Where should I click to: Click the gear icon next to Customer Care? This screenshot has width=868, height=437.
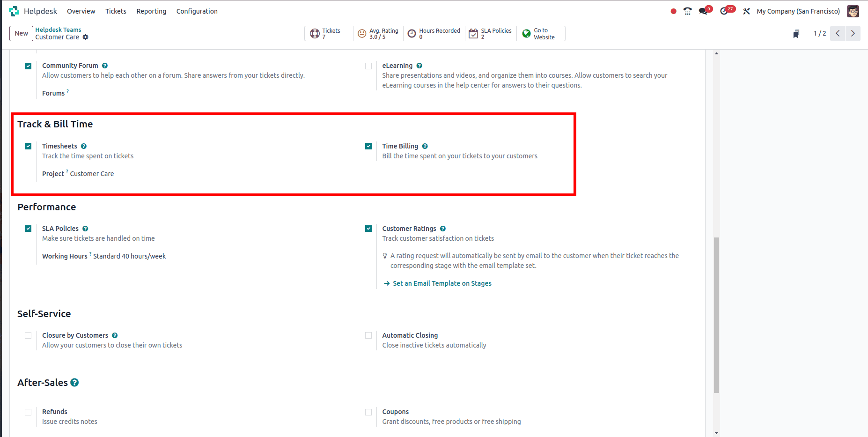click(86, 37)
